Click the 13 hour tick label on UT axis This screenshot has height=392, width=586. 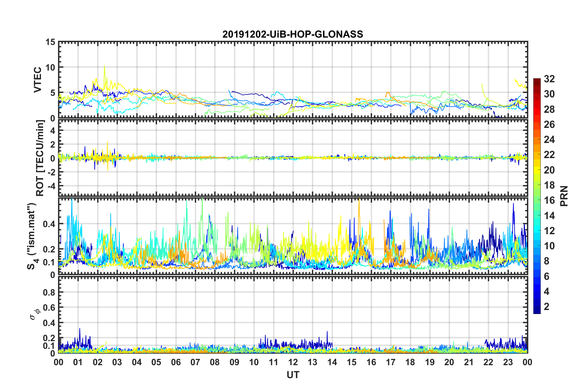tap(312, 362)
